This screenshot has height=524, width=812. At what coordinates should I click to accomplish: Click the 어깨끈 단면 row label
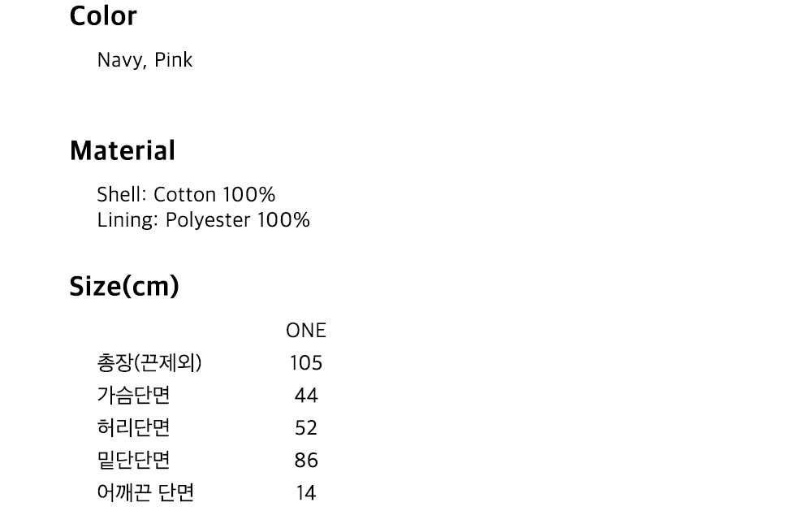[x=145, y=493]
